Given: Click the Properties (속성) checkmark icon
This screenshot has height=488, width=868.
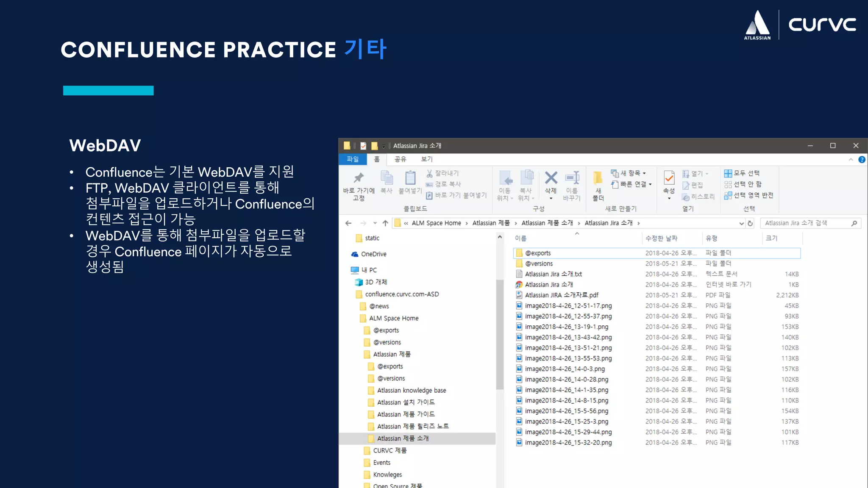Looking at the screenshot, I should click(x=669, y=178).
